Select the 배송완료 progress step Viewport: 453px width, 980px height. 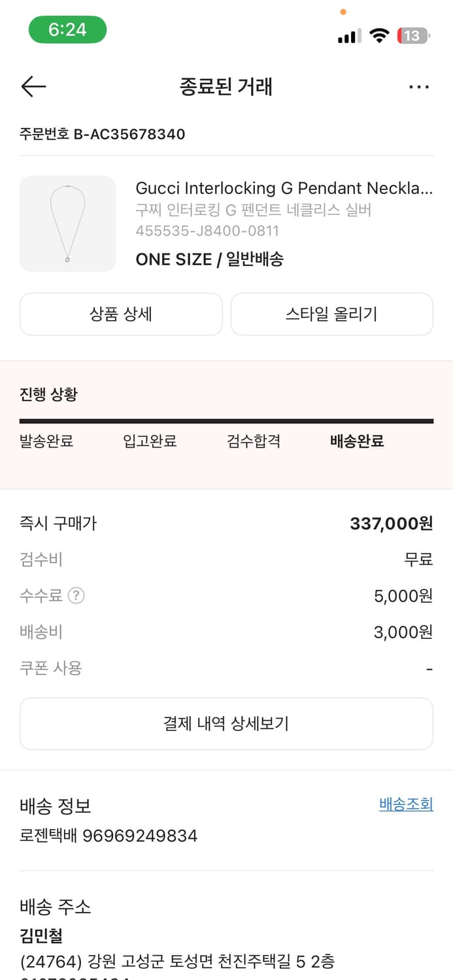point(356,441)
